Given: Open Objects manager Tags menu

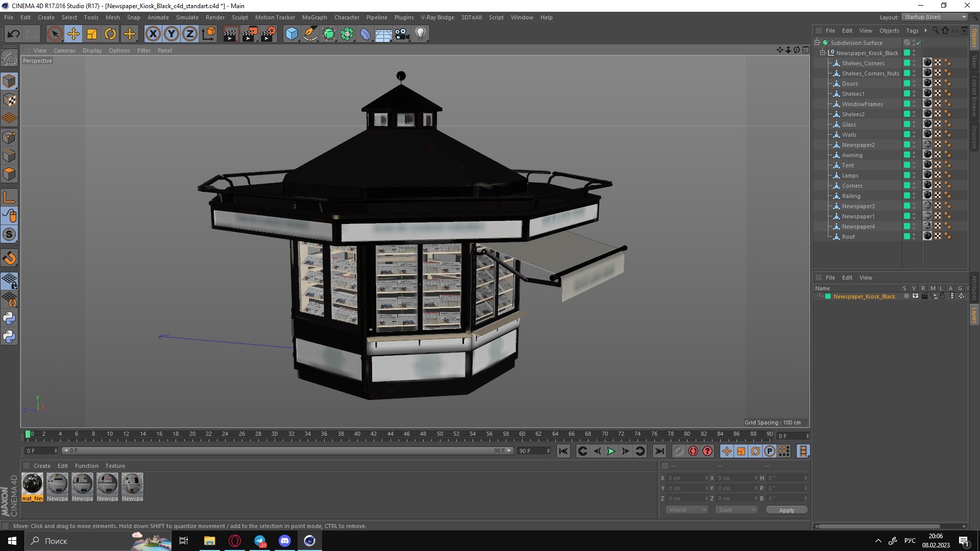Looking at the screenshot, I should 912,31.
